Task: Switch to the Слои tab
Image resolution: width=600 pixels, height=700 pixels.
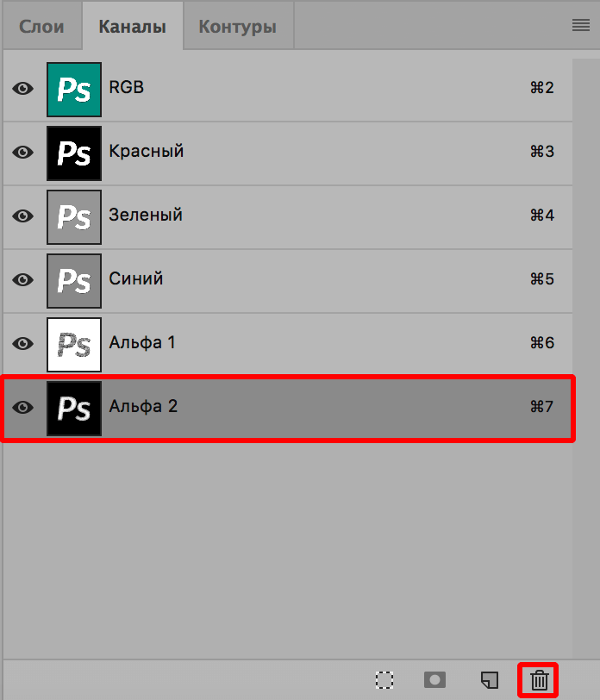Action: [41, 25]
